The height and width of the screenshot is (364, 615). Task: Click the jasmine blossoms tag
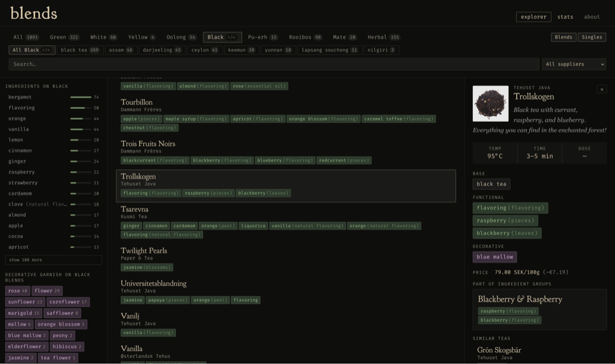(147, 267)
